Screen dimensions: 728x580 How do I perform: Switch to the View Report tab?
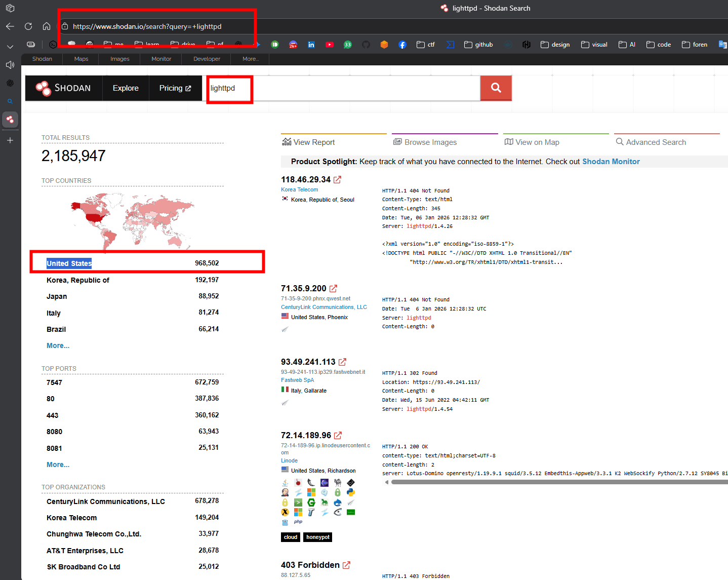pyautogui.click(x=309, y=142)
